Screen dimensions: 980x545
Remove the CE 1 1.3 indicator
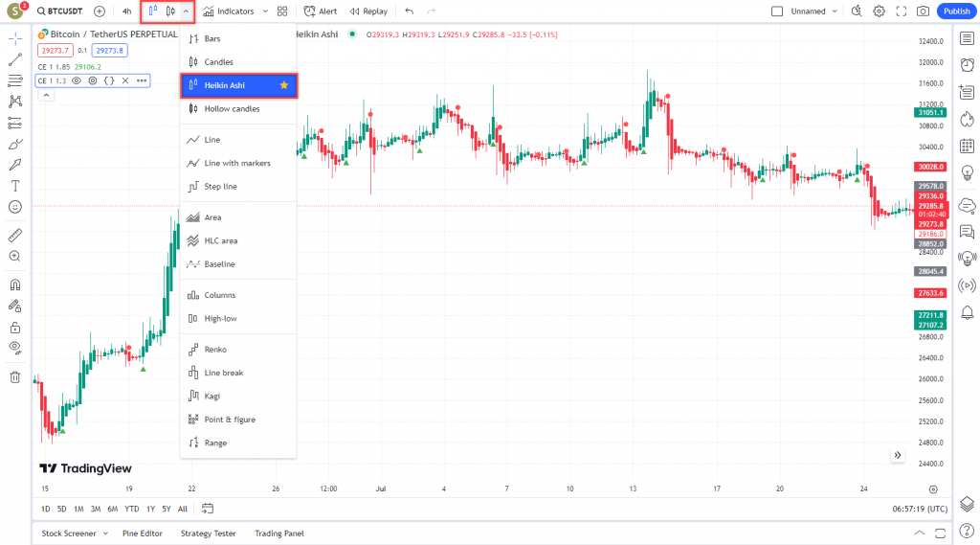coord(125,80)
